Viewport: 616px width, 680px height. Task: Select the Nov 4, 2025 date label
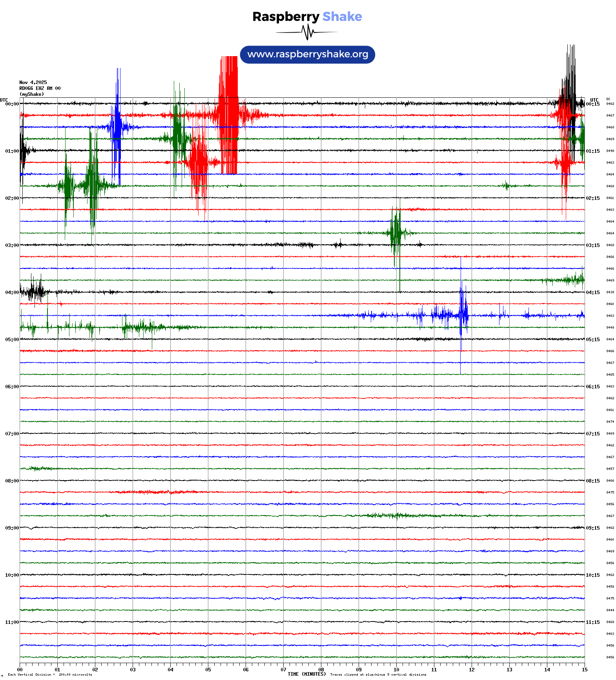coord(33,82)
